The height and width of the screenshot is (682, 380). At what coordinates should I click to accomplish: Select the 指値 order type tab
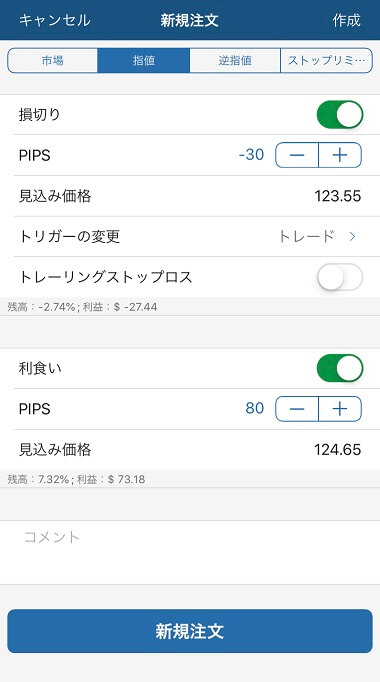(x=143, y=60)
